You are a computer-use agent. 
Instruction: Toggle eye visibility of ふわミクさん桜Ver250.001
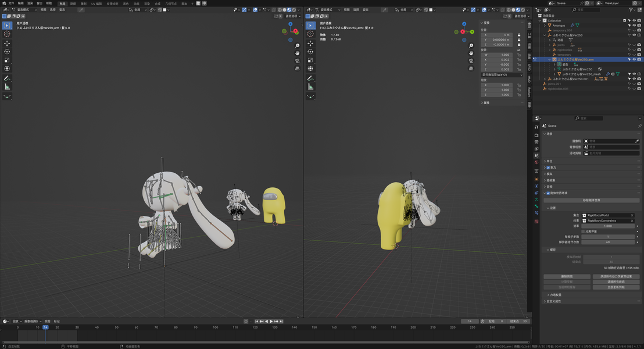[x=634, y=79]
